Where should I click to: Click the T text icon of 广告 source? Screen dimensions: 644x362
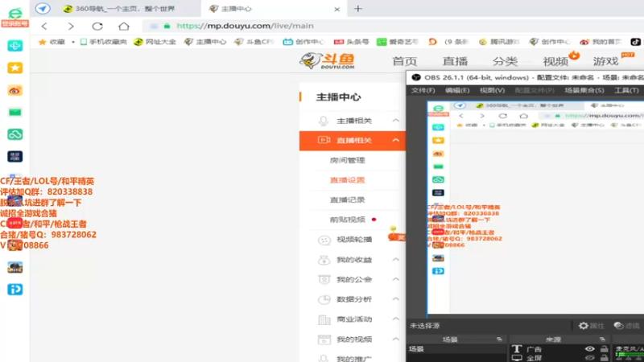pos(517,349)
